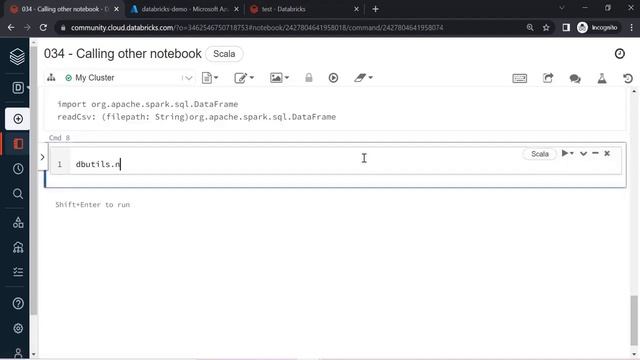The width and height of the screenshot is (640, 360).
Task: Open the Help question mark icon
Action: (x=18, y=303)
